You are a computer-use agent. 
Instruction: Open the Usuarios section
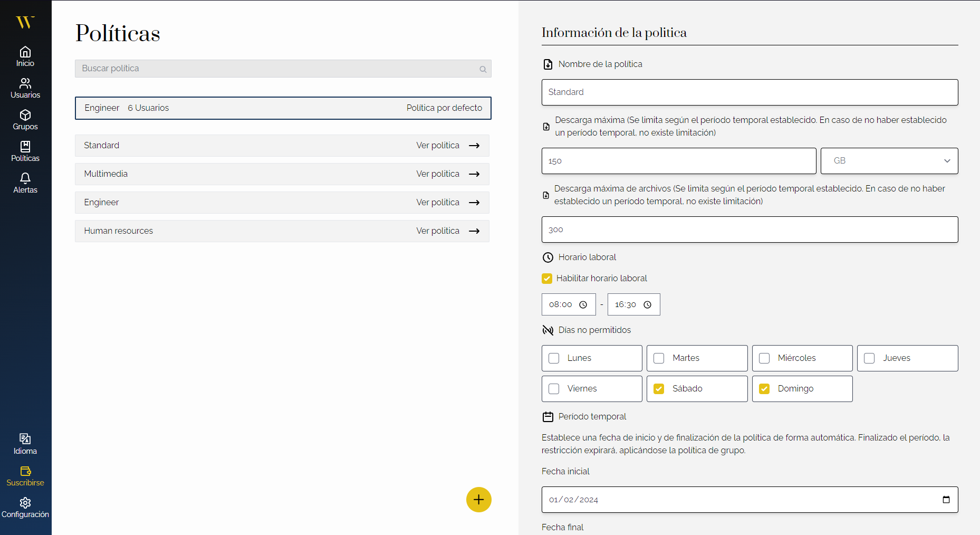tap(25, 88)
